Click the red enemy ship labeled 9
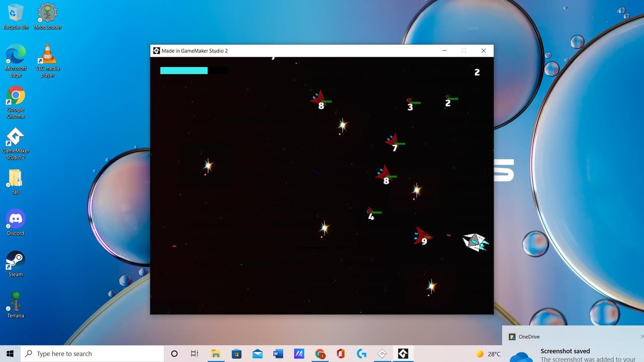This screenshot has width=644, height=362. tap(422, 235)
